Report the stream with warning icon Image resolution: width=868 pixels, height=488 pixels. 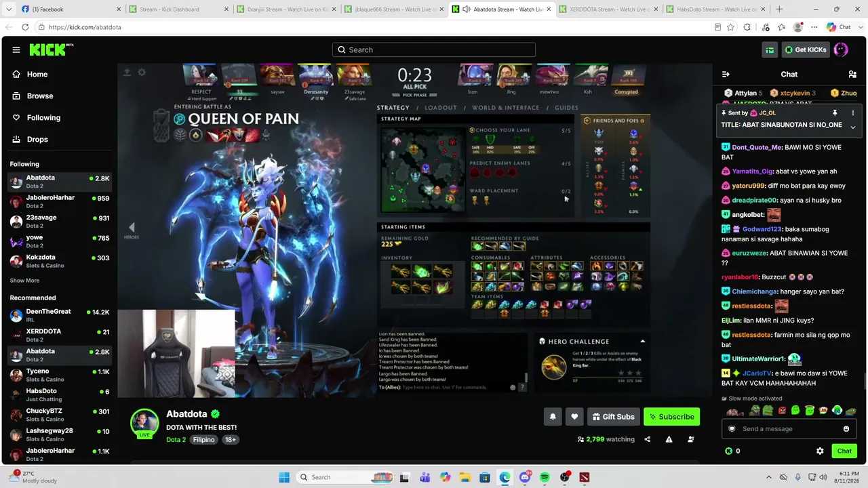669,439
